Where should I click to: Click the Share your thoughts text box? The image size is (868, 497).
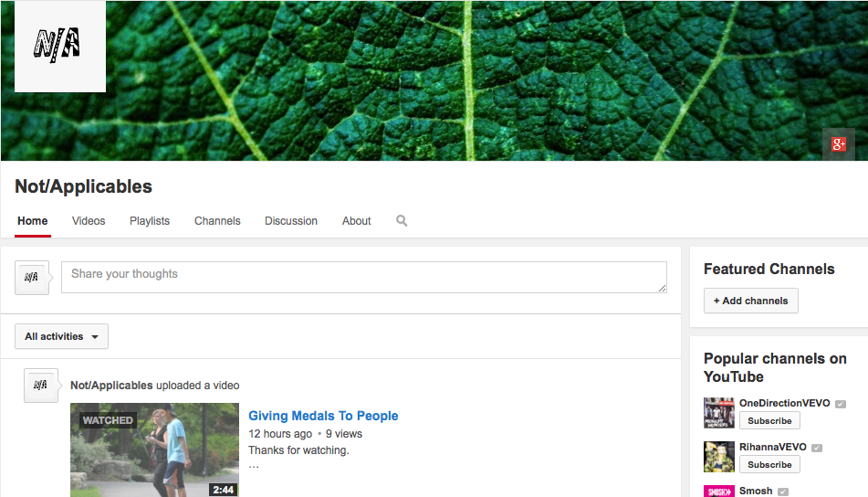tap(363, 277)
